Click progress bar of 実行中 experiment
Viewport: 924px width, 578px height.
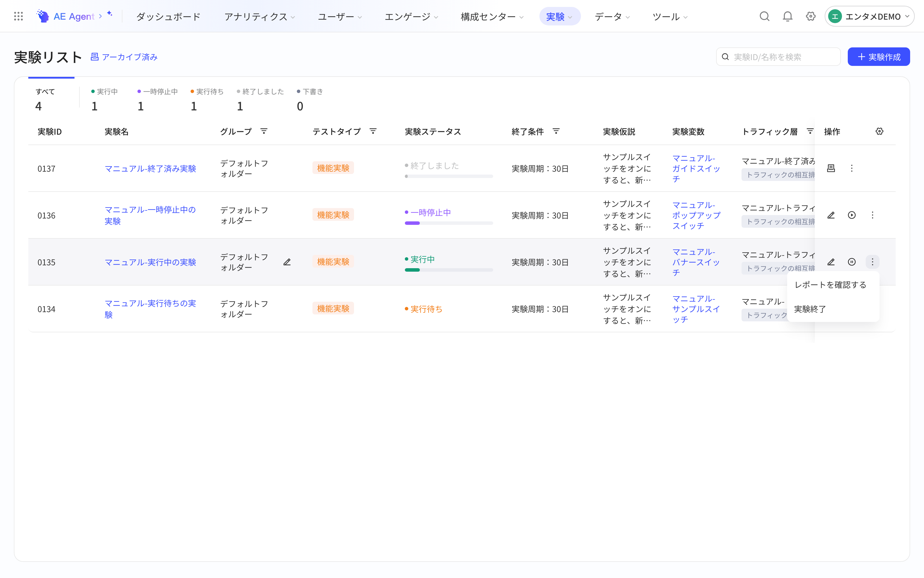[x=449, y=270]
